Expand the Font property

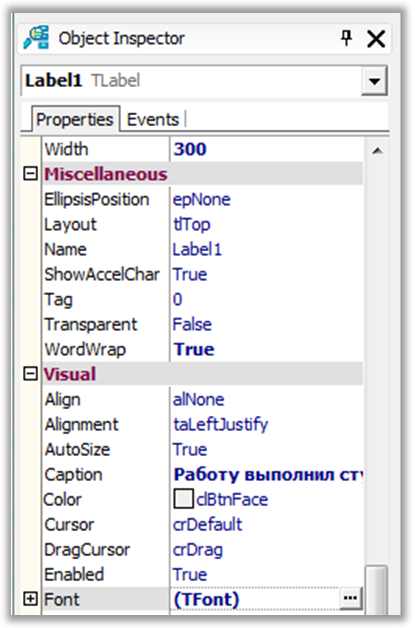coord(30,599)
